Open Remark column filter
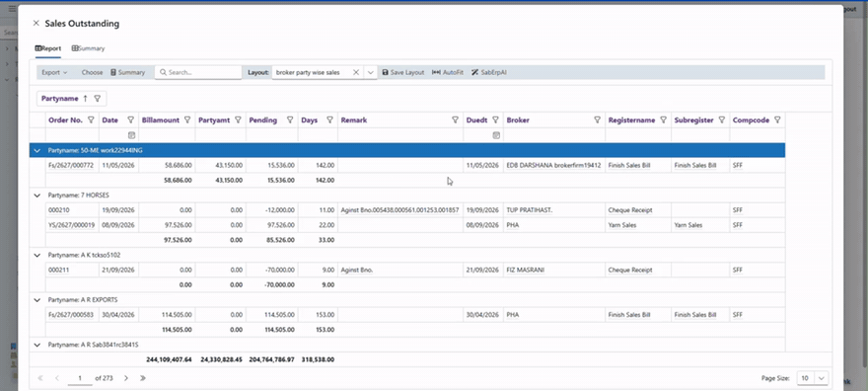 point(455,119)
